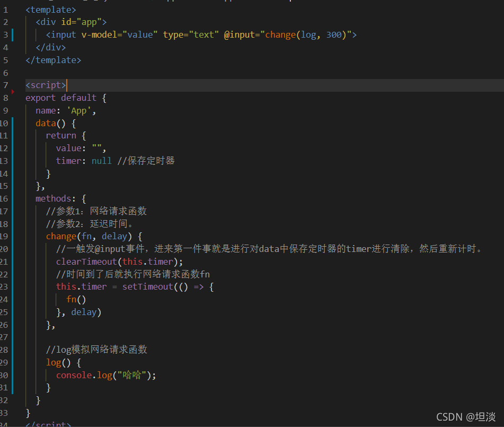
Task: Click the log() method definition
Action: pos(58,363)
